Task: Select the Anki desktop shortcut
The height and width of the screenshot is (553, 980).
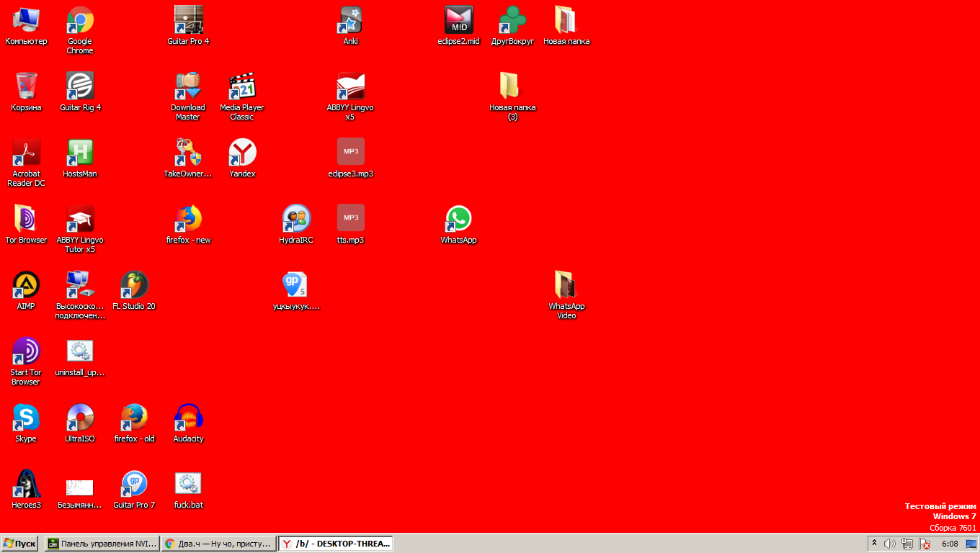Action: 350,20
